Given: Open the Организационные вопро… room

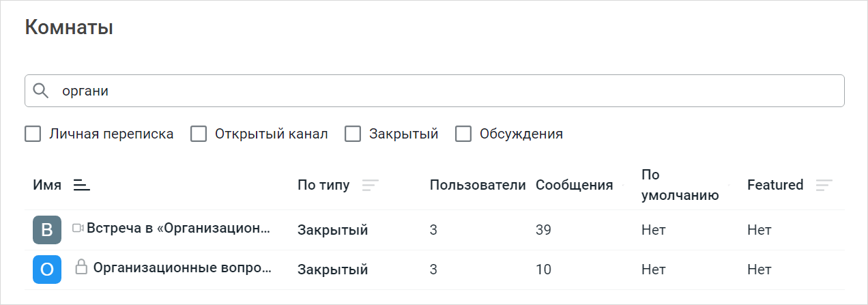Looking at the screenshot, I should [182, 268].
